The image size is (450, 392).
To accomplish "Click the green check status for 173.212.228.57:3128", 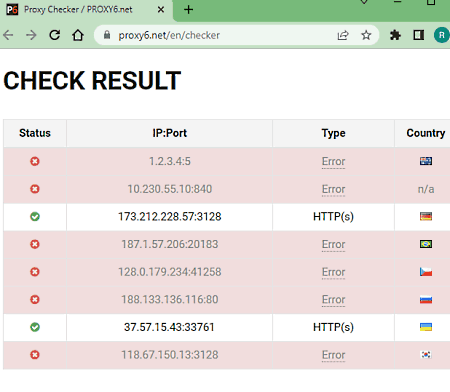I will click(x=35, y=217).
